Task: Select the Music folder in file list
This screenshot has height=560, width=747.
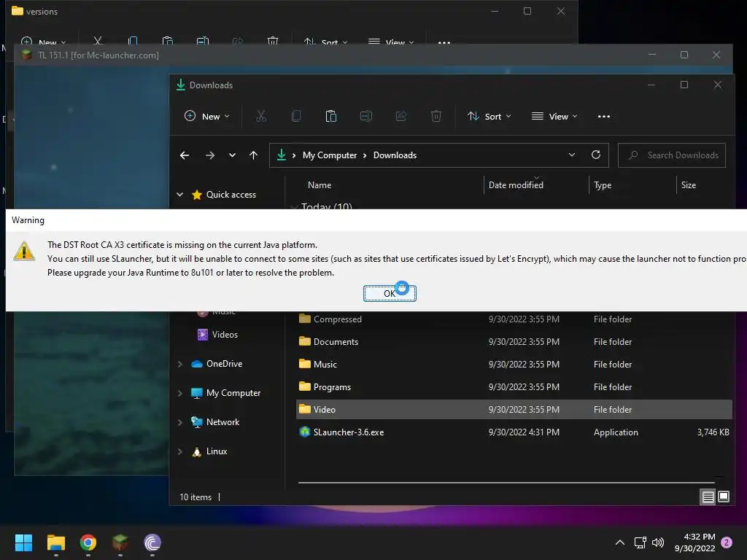Action: point(514,365)
